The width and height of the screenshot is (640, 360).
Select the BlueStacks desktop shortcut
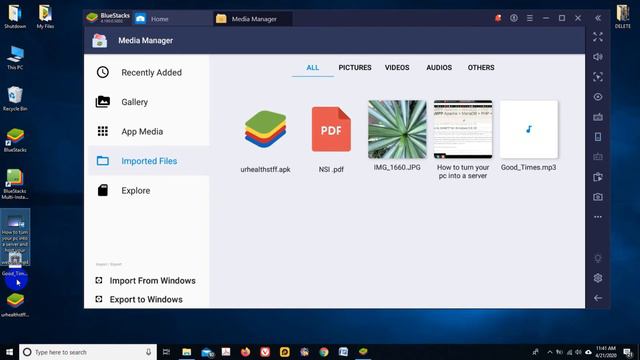coord(15,140)
